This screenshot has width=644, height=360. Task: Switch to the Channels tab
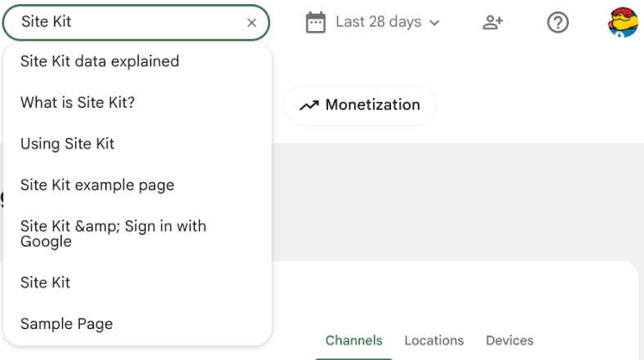coord(353,340)
